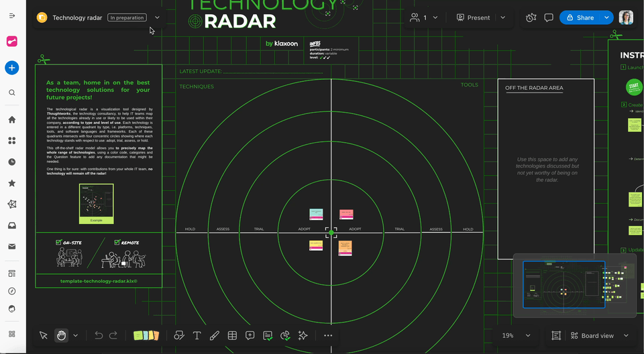
Task: Click the board minimap preview
Action: 574,285
